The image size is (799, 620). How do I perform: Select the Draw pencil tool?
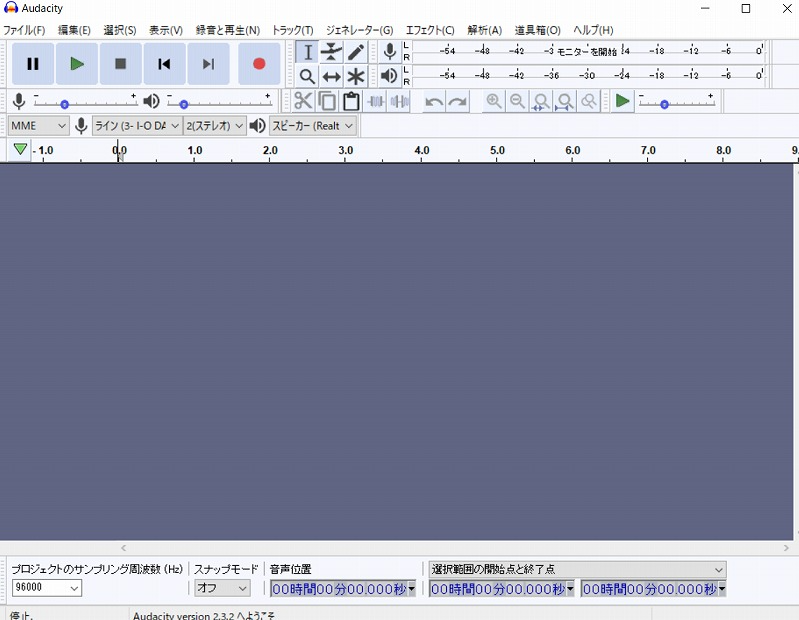[356, 52]
